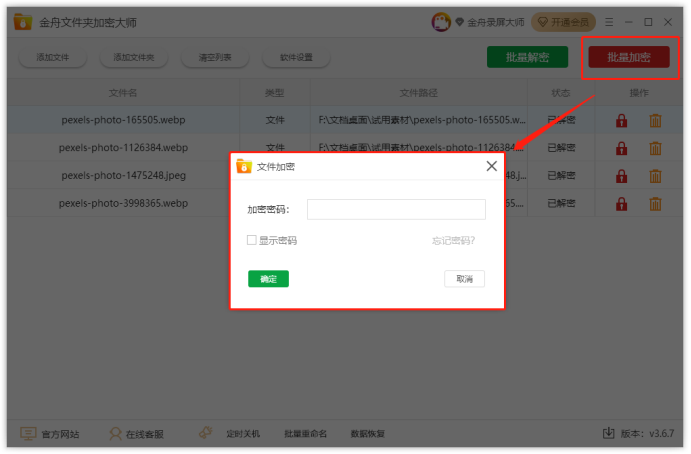Viewport: 691px width, 454px height.
Task: Select row pexels-photo-165505.webp file name
Action: point(123,120)
